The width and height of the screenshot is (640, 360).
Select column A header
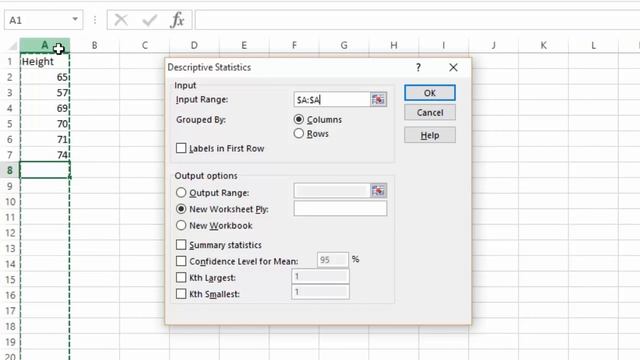pos(45,45)
